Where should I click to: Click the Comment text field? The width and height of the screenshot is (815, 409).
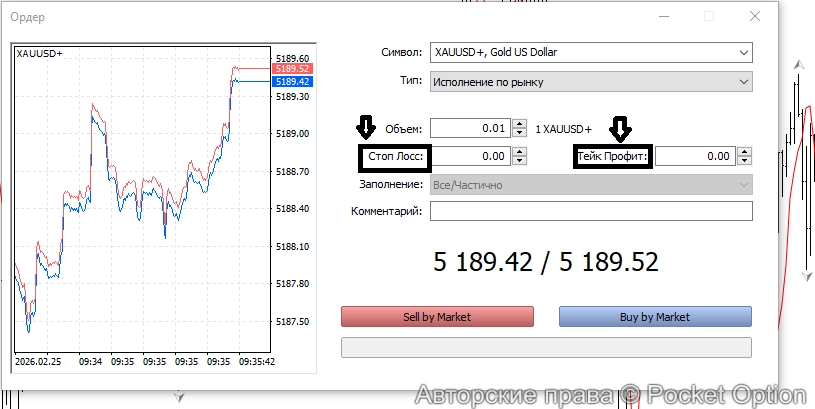590,211
